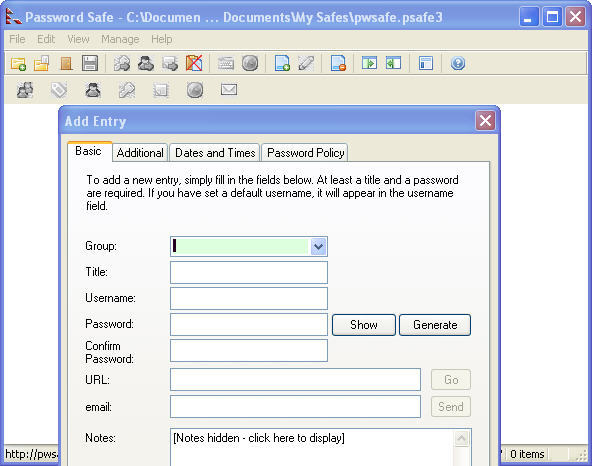Maximize the Password Safe window
The image size is (592, 466).
click(552, 17)
